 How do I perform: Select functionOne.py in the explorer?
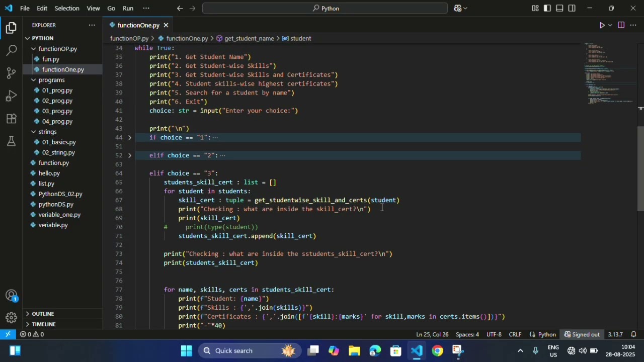click(63, 69)
